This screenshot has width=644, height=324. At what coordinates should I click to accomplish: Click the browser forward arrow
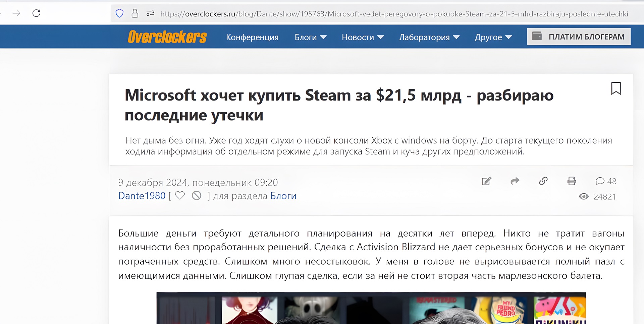tap(16, 13)
